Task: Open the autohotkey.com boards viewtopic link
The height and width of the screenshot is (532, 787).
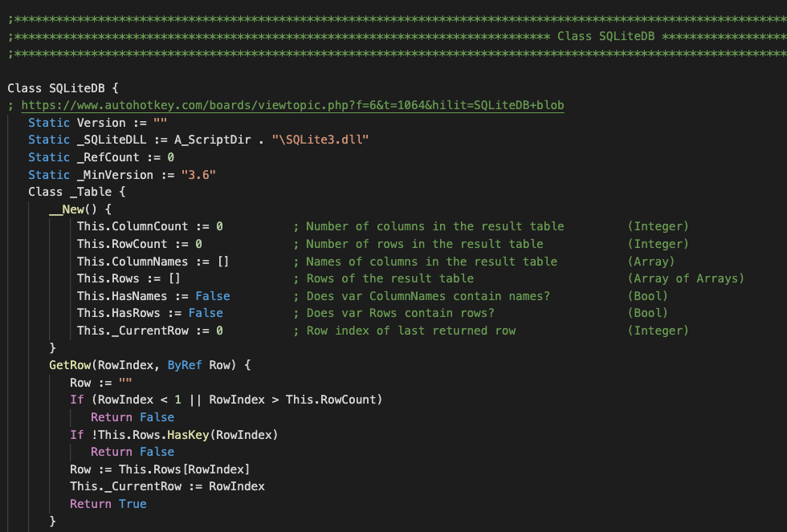Action: 292,105
